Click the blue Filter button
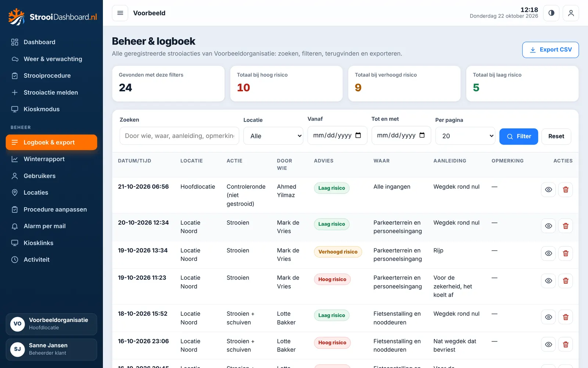 coord(519,137)
